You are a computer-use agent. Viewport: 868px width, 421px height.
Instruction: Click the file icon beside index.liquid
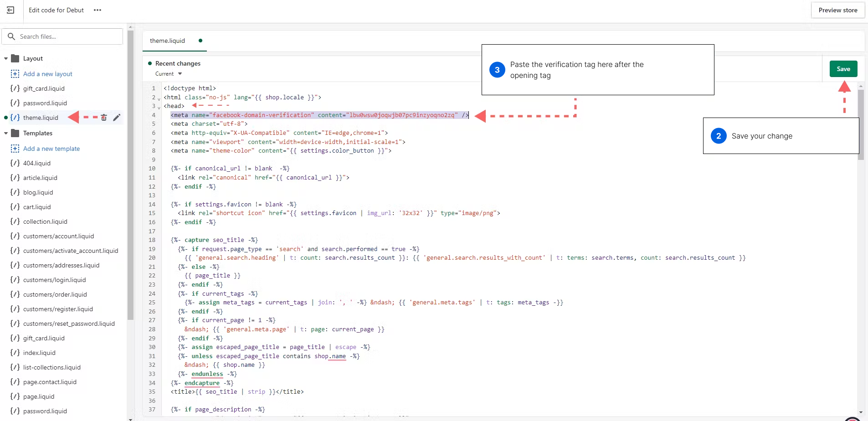pyautogui.click(x=15, y=353)
